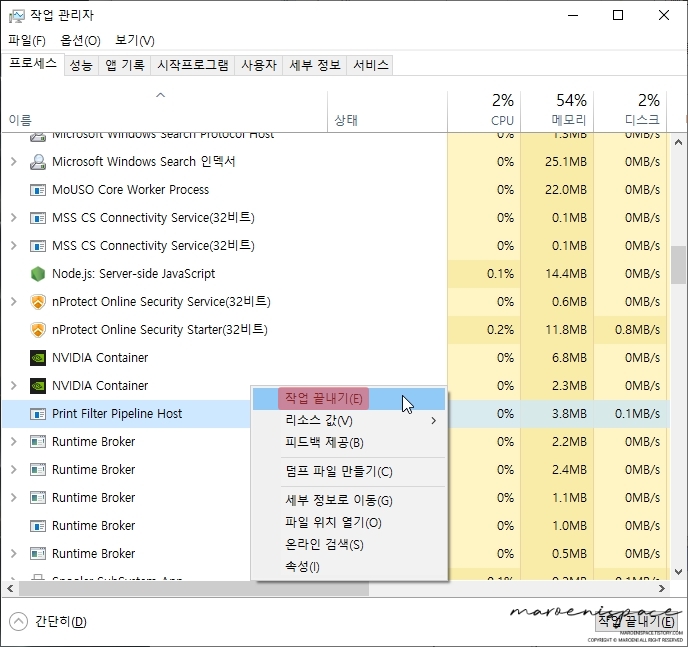Click the Runtime Broker icon using 1.1MB
The height and width of the screenshot is (647, 688).
38,498
